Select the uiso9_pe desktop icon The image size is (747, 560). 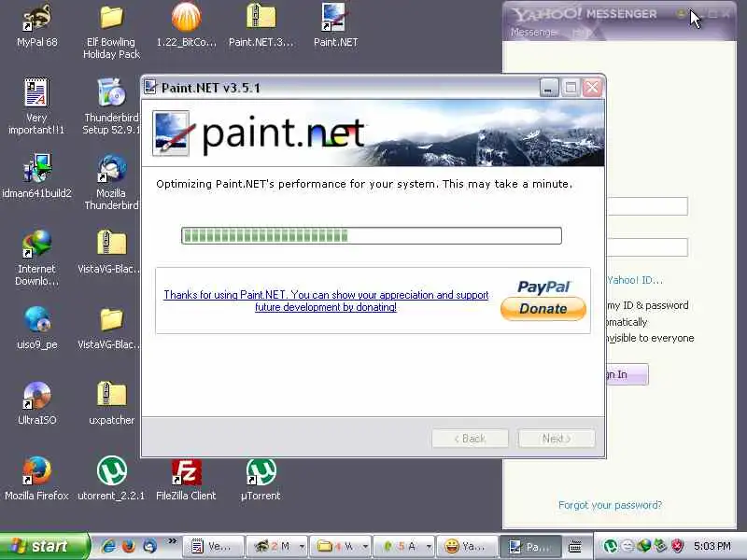pos(36,328)
